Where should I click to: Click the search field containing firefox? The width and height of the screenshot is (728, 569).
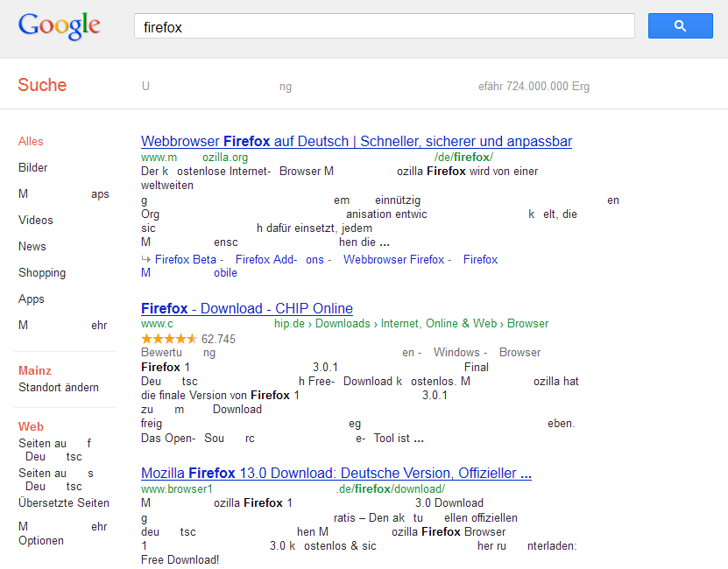point(384,27)
